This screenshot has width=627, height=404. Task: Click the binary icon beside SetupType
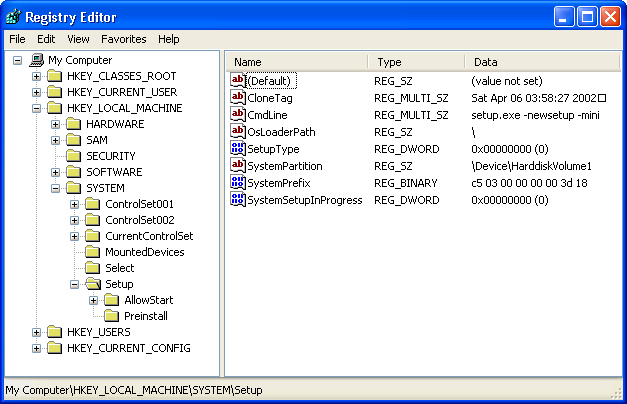point(238,148)
